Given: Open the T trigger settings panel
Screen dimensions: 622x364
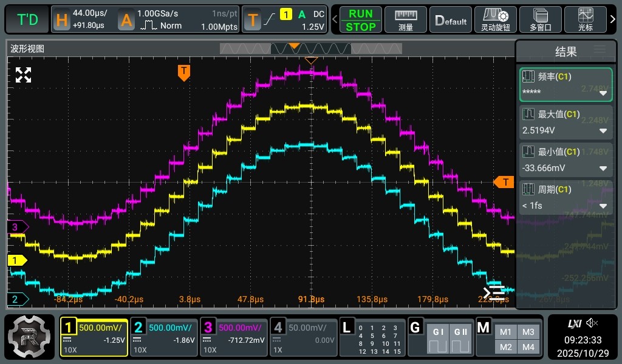Looking at the screenshot, I should (284, 20).
